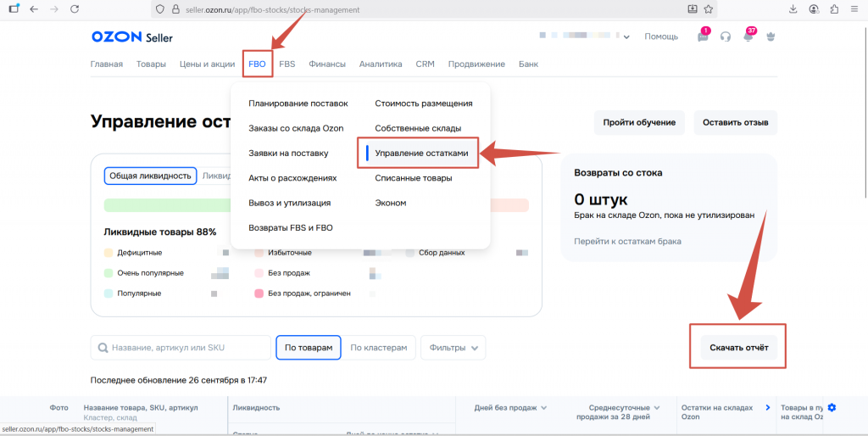Reload the page in the browser
Screen dimensions: 868x436
(x=75, y=9)
